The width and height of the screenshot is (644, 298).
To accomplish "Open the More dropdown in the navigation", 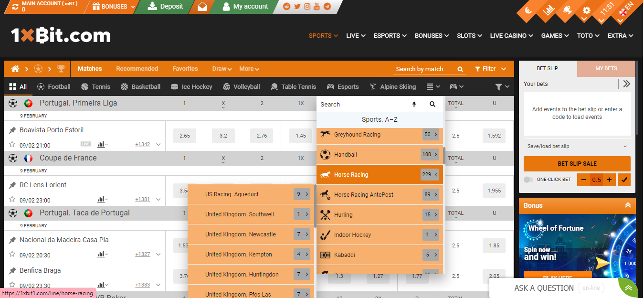I will (x=249, y=68).
